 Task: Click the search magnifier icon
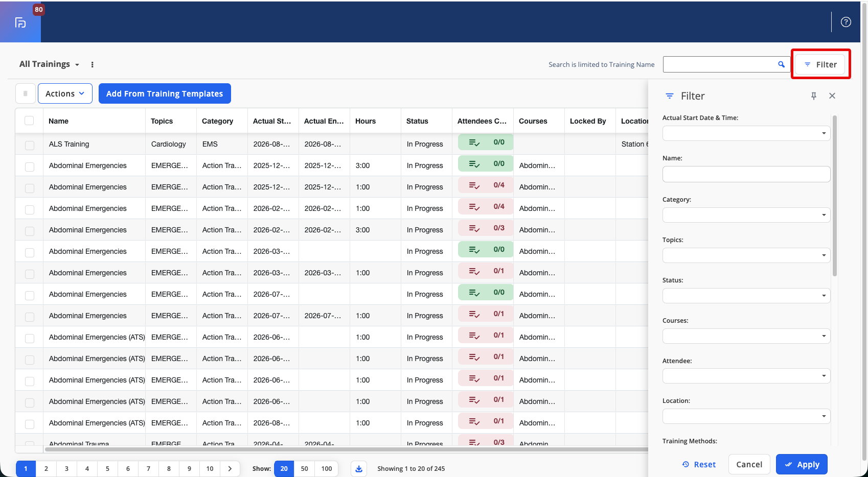pos(781,64)
